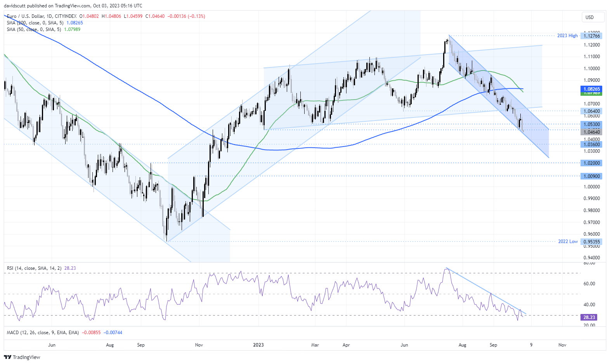The image size is (610, 364).
Task: Open the USD currency selector
Action: click(593, 17)
